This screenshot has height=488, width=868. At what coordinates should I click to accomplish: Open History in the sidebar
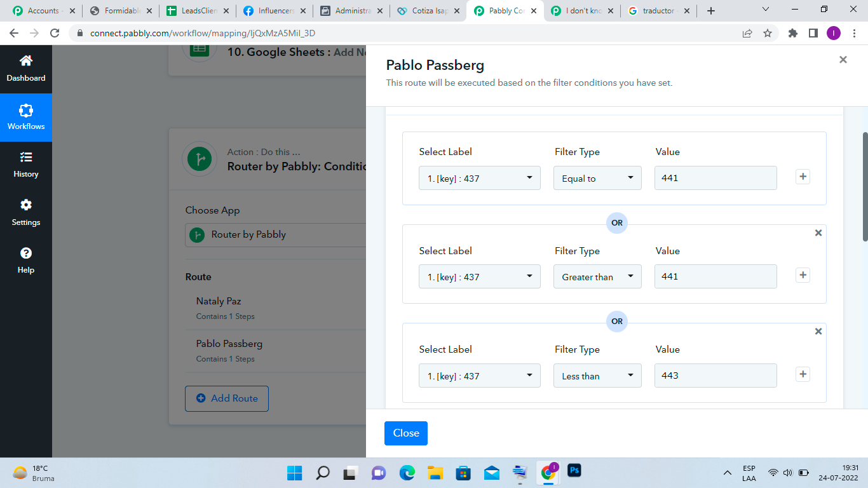[x=26, y=165]
